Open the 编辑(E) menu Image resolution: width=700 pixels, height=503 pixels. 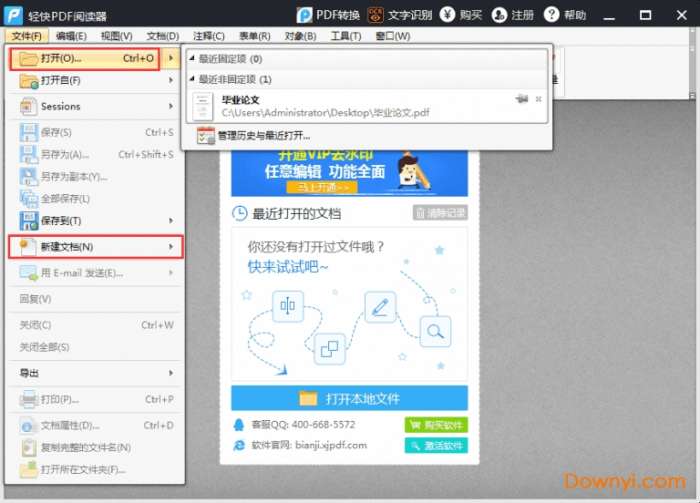71,36
